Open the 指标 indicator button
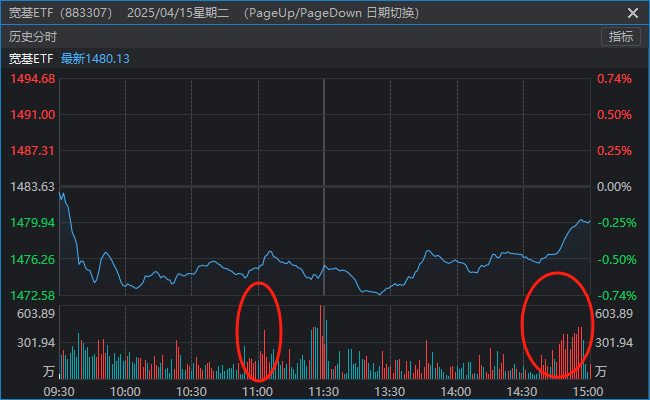The image size is (650, 400). point(621,37)
